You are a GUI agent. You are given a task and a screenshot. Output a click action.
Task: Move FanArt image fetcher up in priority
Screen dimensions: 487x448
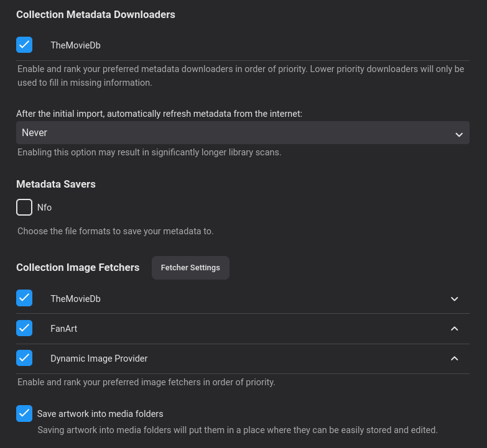(x=455, y=329)
